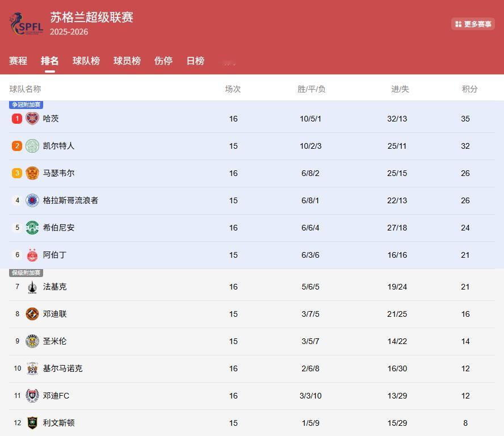Click 圣米伦 points value 14
This screenshot has width=504, height=436.
pos(465,341)
